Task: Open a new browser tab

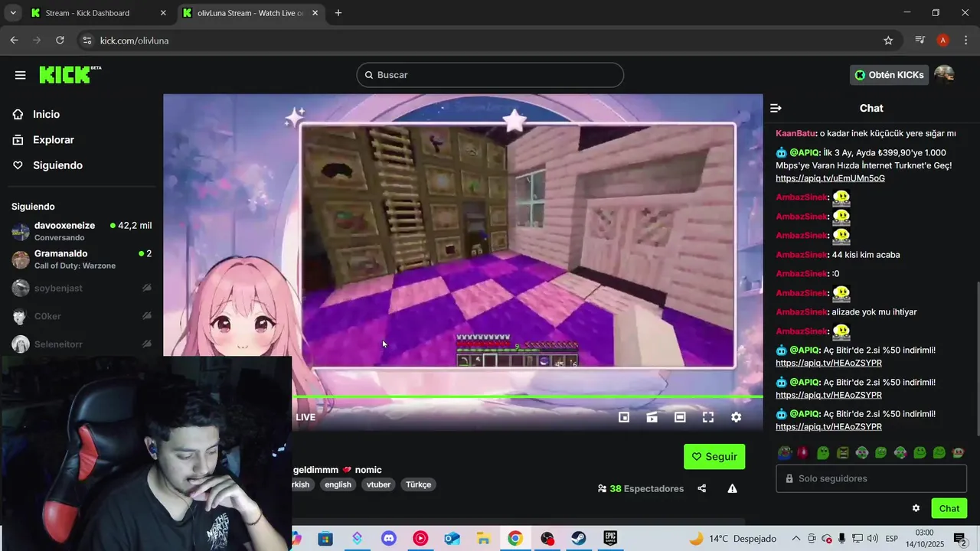Action: (x=338, y=13)
